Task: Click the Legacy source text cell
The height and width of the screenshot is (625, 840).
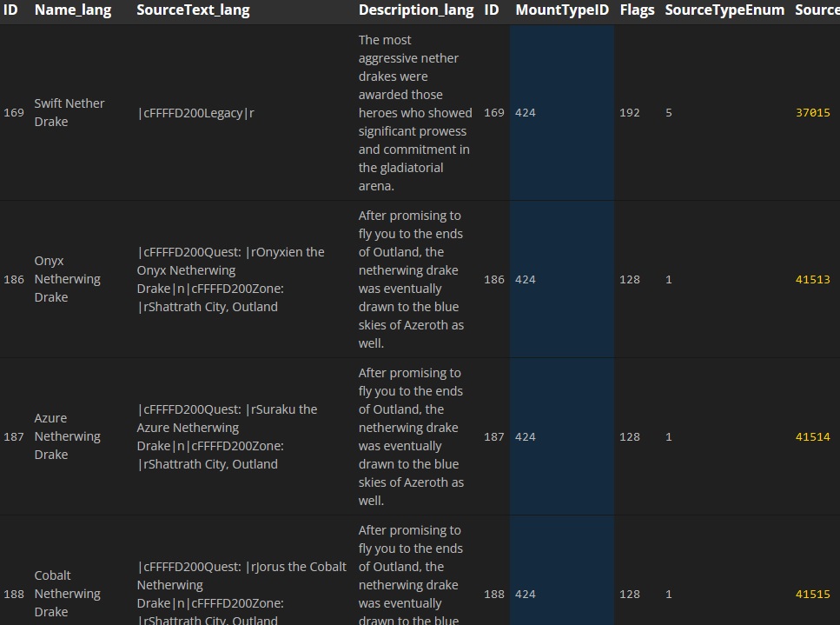Action: coord(195,113)
